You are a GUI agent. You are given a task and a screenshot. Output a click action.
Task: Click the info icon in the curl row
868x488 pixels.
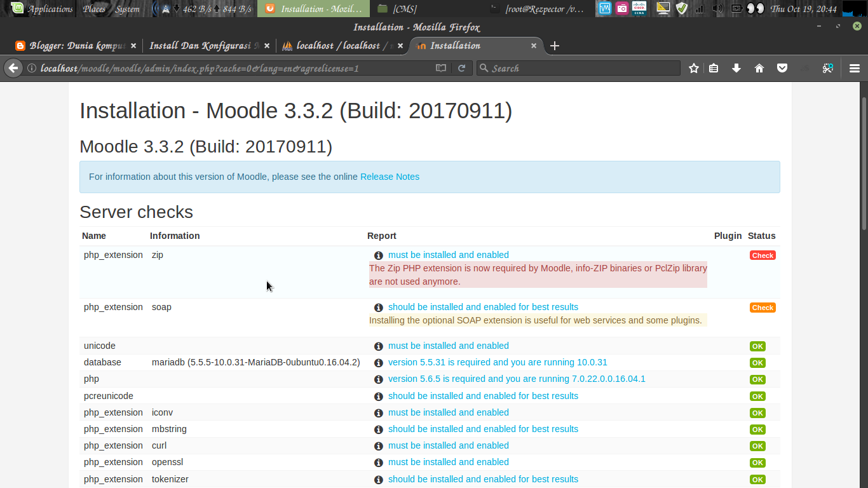point(379,446)
